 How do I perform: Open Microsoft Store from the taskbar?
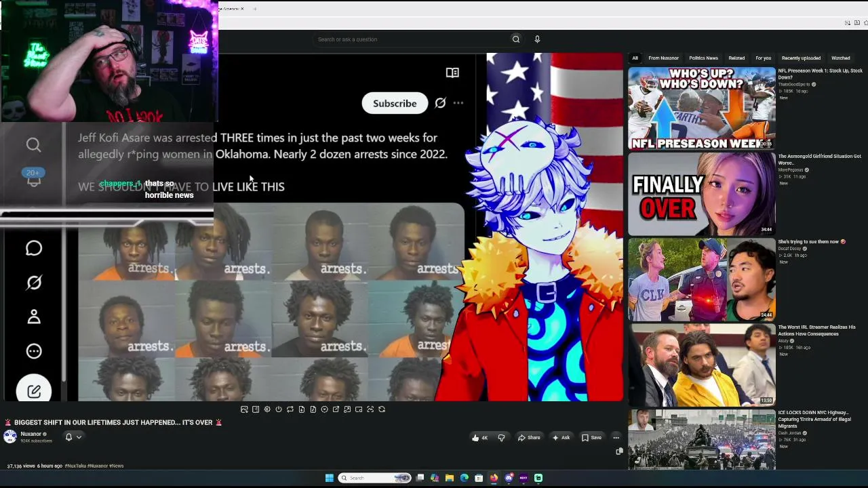[x=479, y=478]
